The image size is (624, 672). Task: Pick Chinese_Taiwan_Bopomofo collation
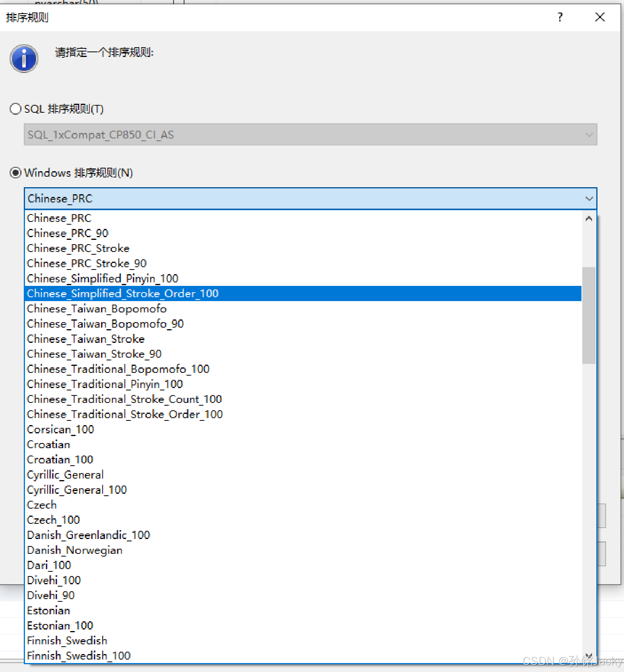(x=97, y=309)
